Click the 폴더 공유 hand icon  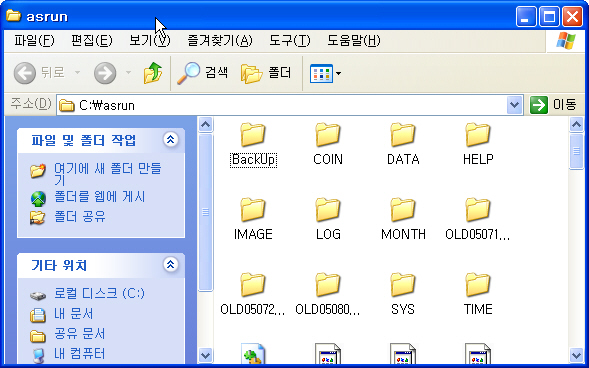[x=38, y=218]
